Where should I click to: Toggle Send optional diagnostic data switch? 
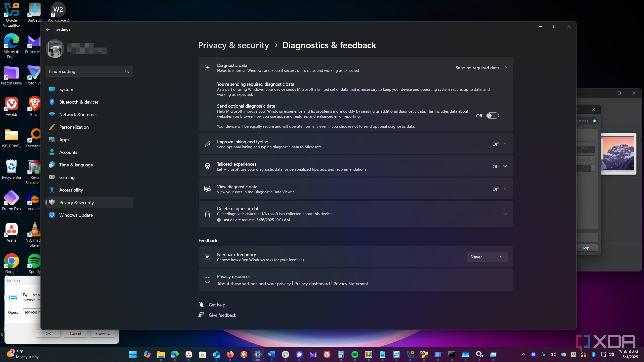(492, 116)
